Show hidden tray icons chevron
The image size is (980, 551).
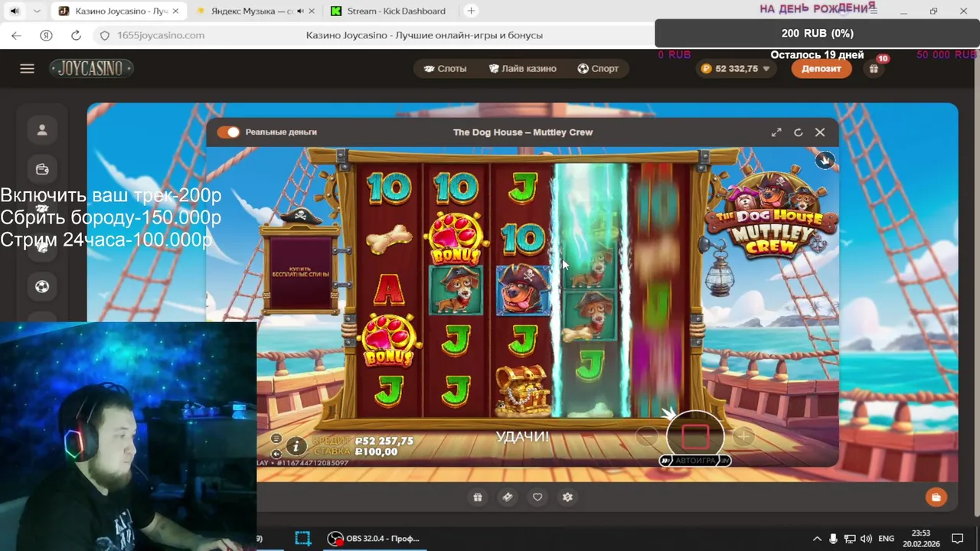[x=816, y=539]
